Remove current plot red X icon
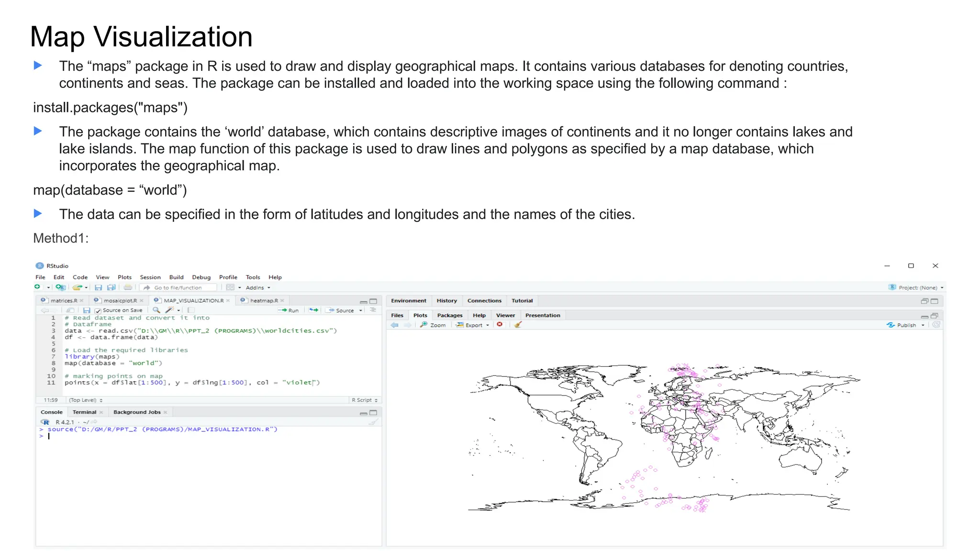The width and height of the screenshot is (980, 551). click(x=500, y=324)
